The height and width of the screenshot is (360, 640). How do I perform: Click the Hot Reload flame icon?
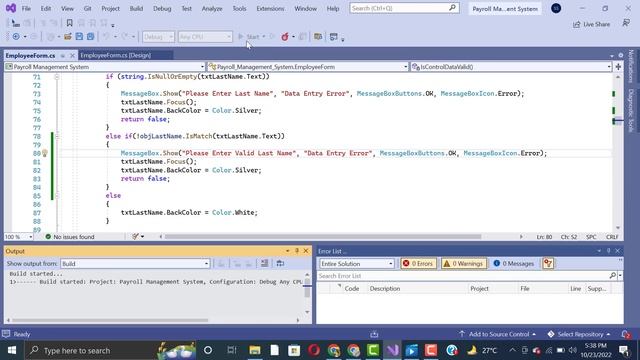tap(285, 37)
